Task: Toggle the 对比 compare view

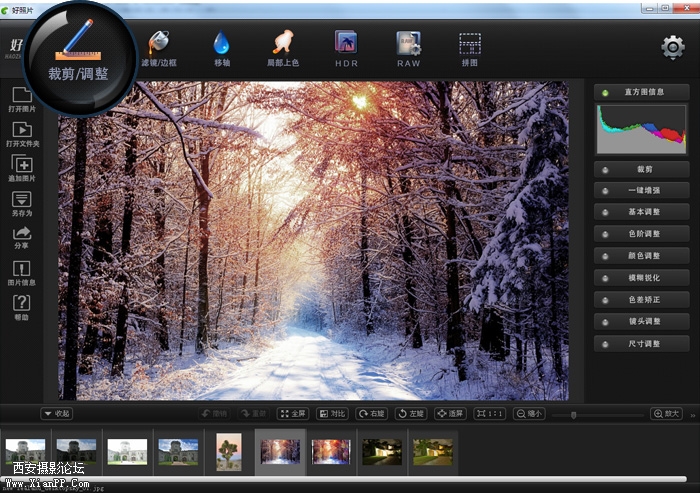Action: [332, 413]
